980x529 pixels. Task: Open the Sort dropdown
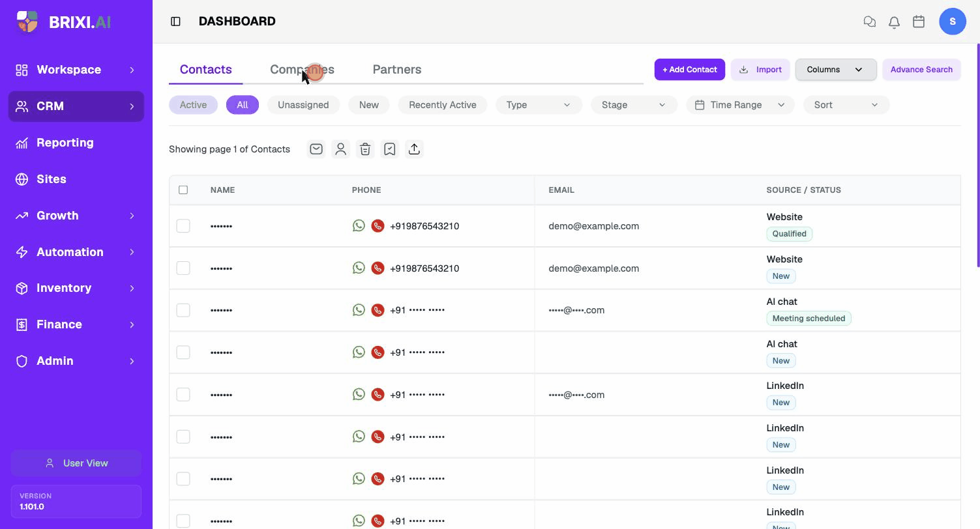click(846, 105)
